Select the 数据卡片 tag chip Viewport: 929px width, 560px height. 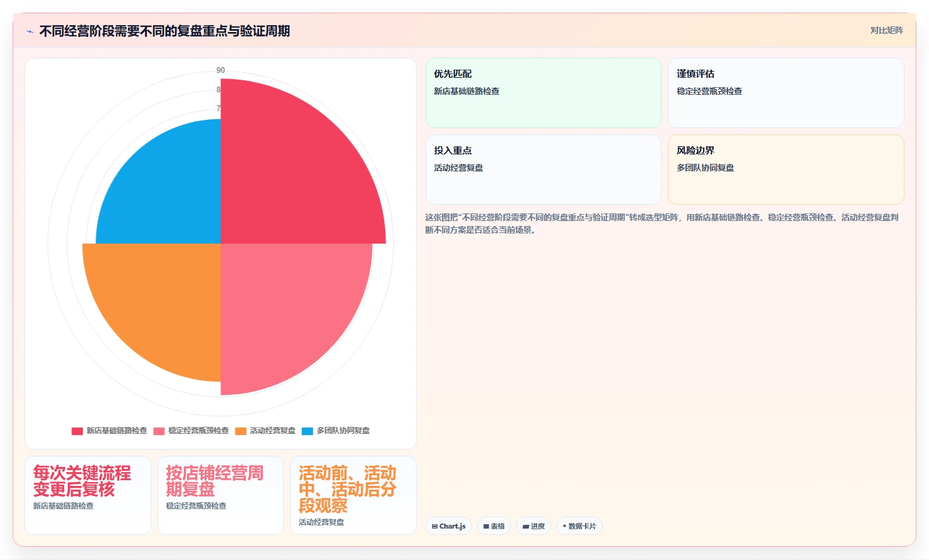point(579,526)
